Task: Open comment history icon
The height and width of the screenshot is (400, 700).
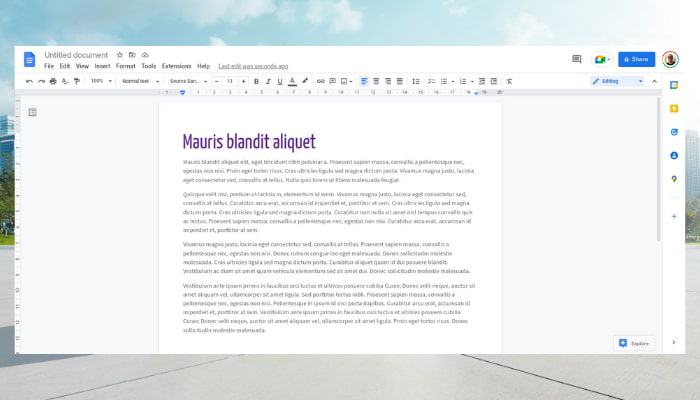Action: [x=577, y=59]
